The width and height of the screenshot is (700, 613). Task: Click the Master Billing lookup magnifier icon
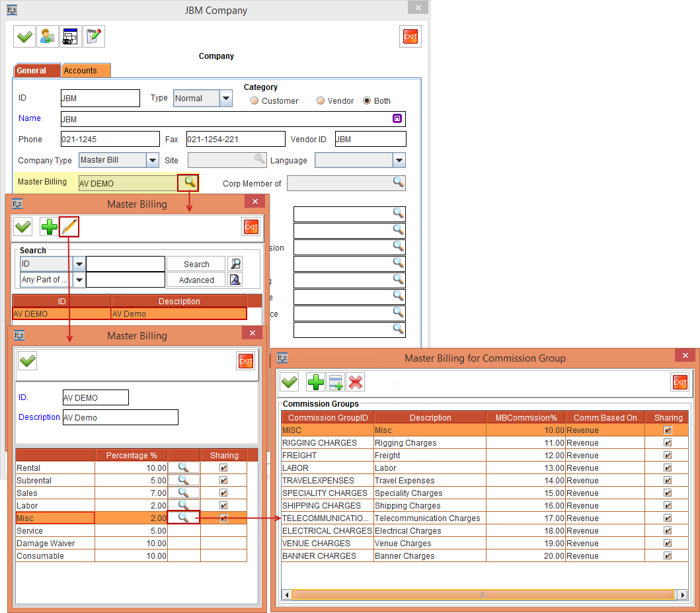[x=188, y=182]
